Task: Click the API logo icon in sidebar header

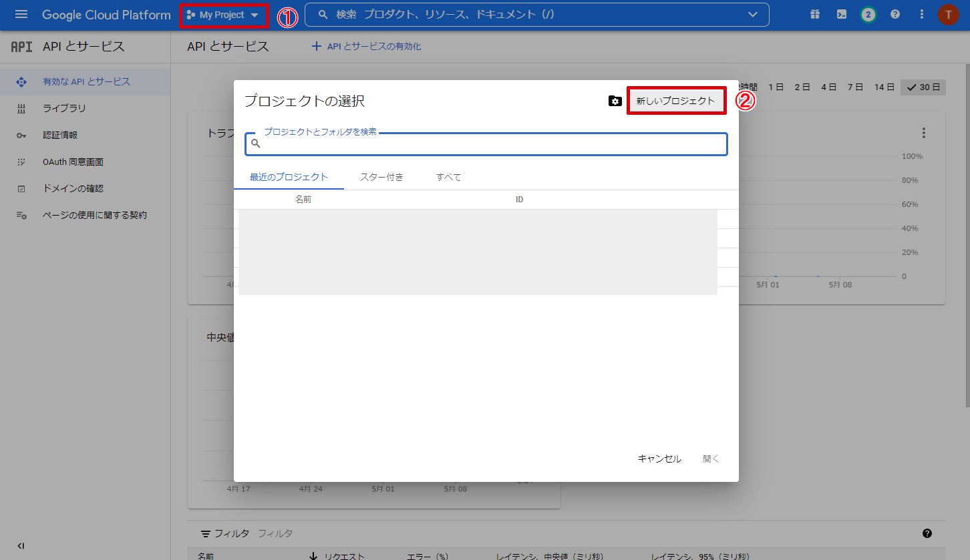Action: click(x=21, y=47)
